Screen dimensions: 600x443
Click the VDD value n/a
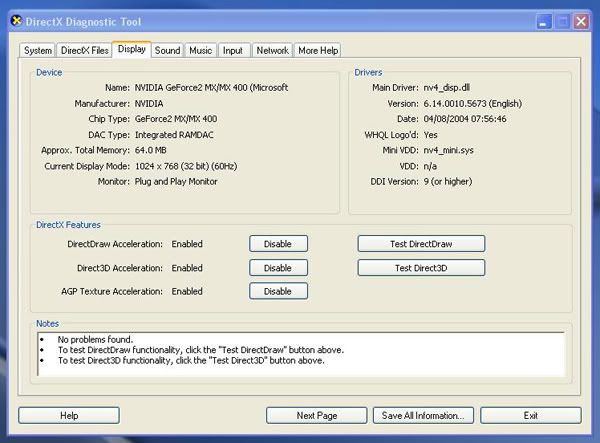(430, 166)
